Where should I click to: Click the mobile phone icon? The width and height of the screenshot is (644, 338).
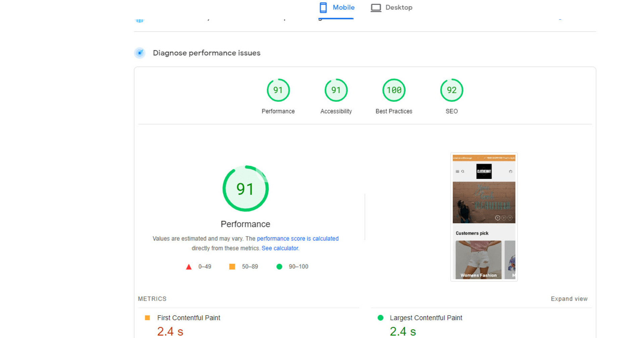(323, 8)
